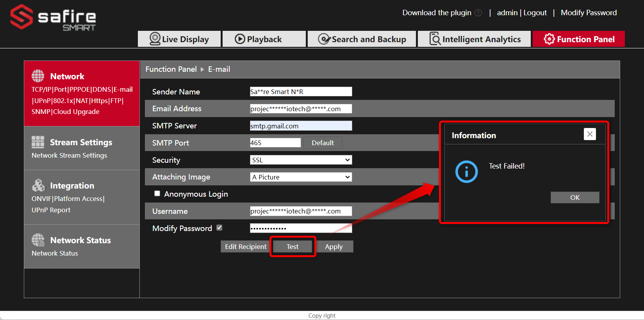The image size is (644, 320).
Task: Click the help icon beside Download the plugin
Action: coord(478,13)
